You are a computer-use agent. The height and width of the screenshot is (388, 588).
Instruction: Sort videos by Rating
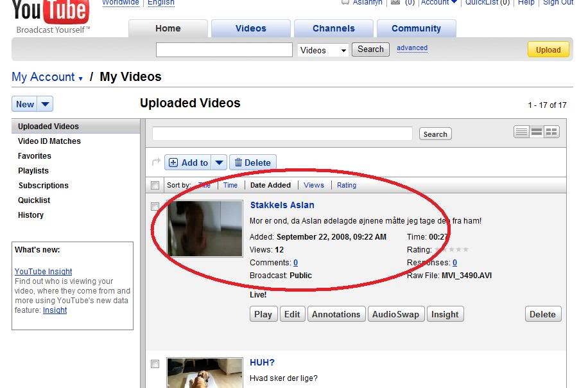click(347, 185)
